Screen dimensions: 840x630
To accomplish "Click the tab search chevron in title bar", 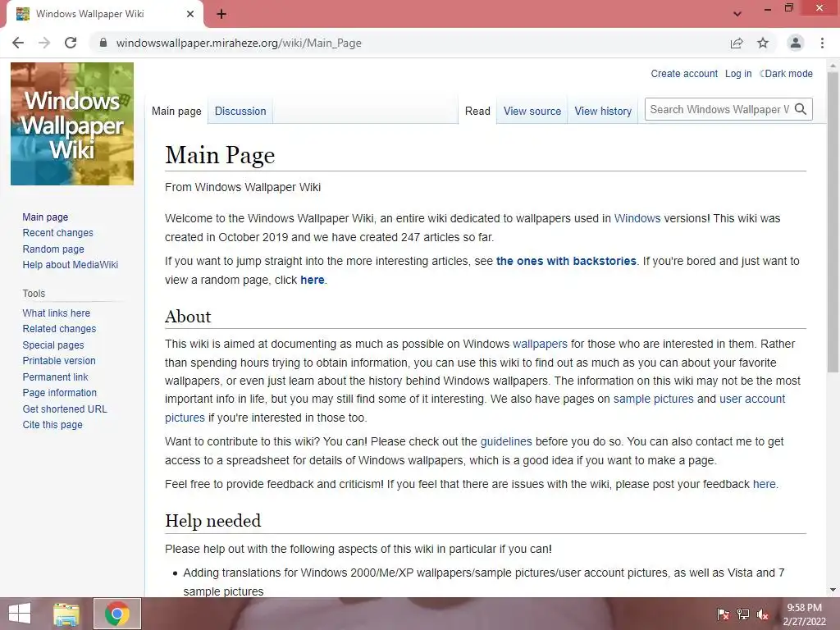I will (x=737, y=14).
